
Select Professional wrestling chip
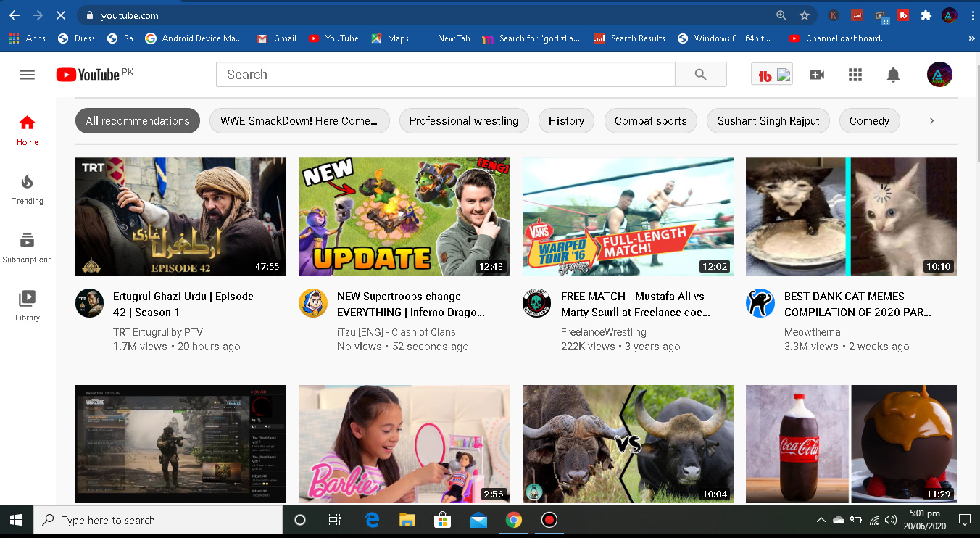pos(464,121)
